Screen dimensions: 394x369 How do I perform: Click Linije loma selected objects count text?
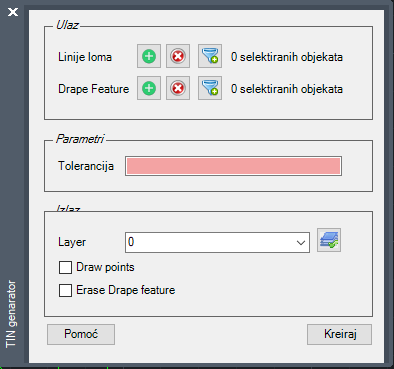(287, 57)
